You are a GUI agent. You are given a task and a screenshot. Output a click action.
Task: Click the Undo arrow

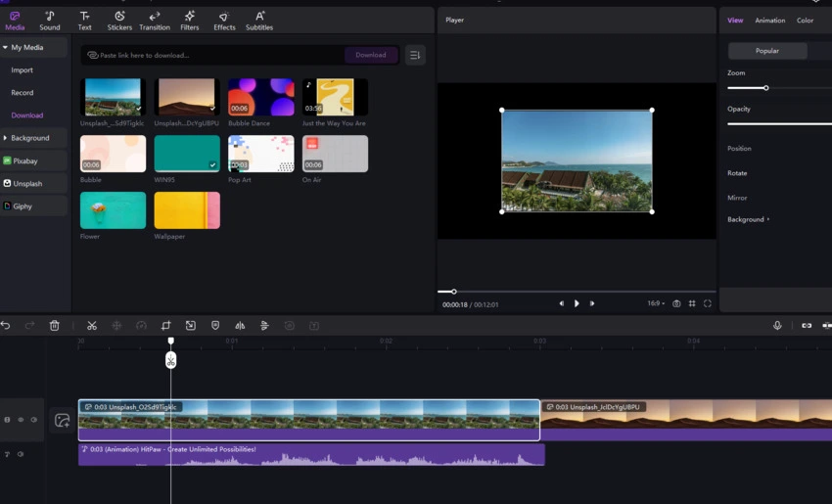6,326
